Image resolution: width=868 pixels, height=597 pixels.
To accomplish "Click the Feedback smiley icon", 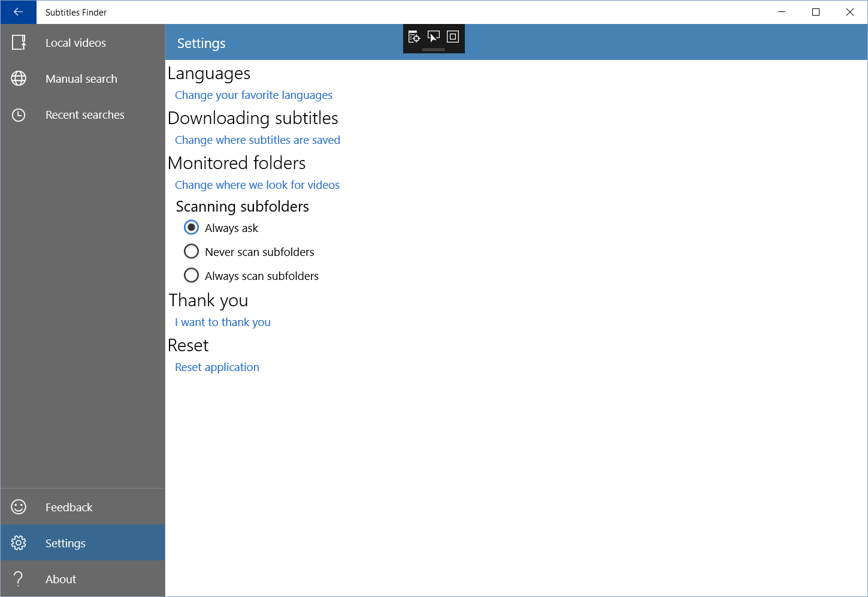I will point(19,507).
